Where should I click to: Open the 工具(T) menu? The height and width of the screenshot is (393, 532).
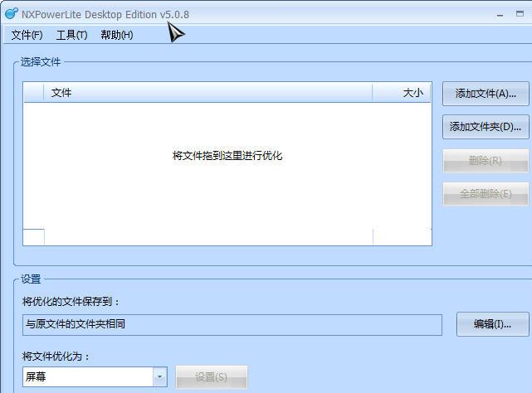(71, 35)
